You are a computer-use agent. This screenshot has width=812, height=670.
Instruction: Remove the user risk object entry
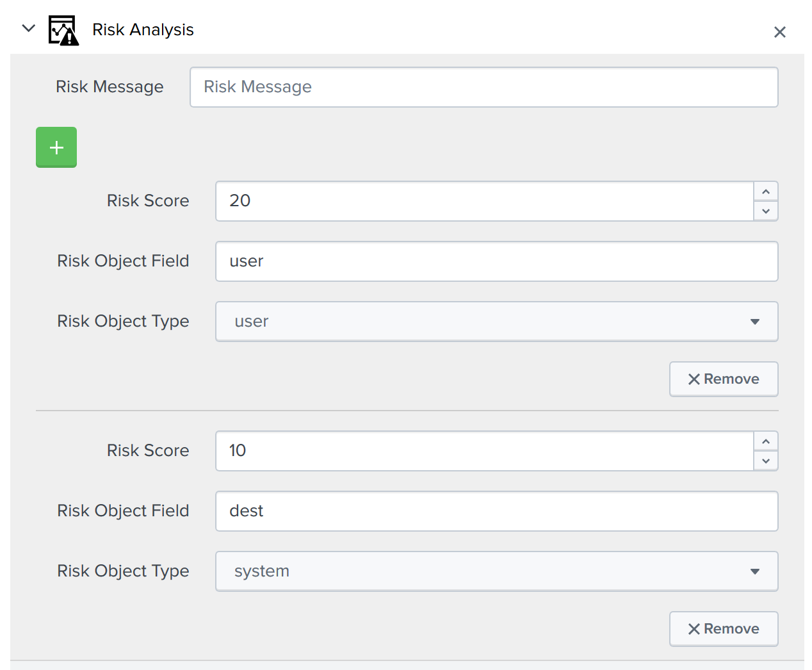pos(724,379)
